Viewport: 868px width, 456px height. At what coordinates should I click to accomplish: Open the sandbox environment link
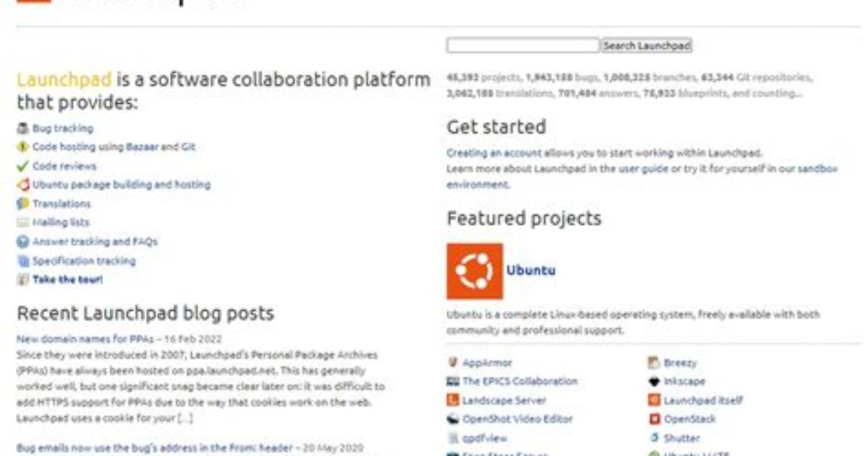pos(817,168)
